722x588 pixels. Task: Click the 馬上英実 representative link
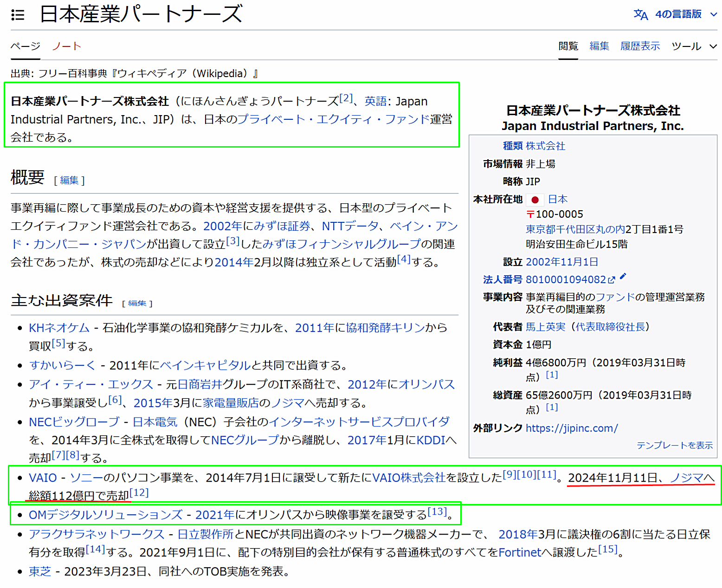click(x=545, y=327)
